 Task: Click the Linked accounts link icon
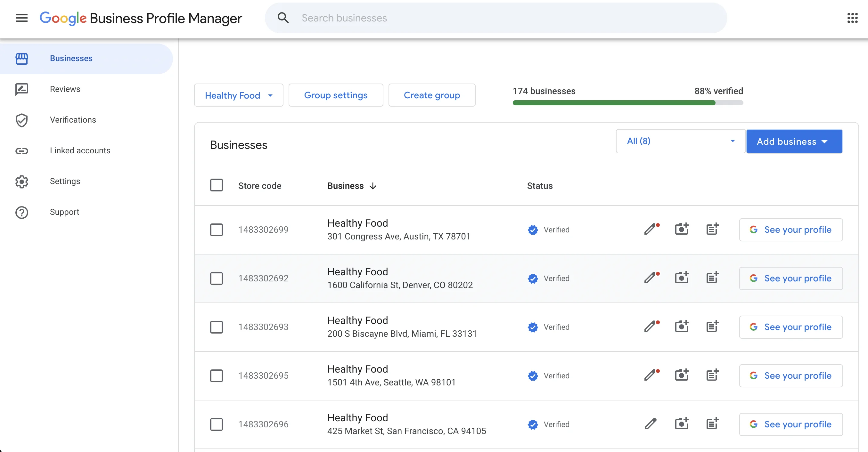click(x=21, y=150)
